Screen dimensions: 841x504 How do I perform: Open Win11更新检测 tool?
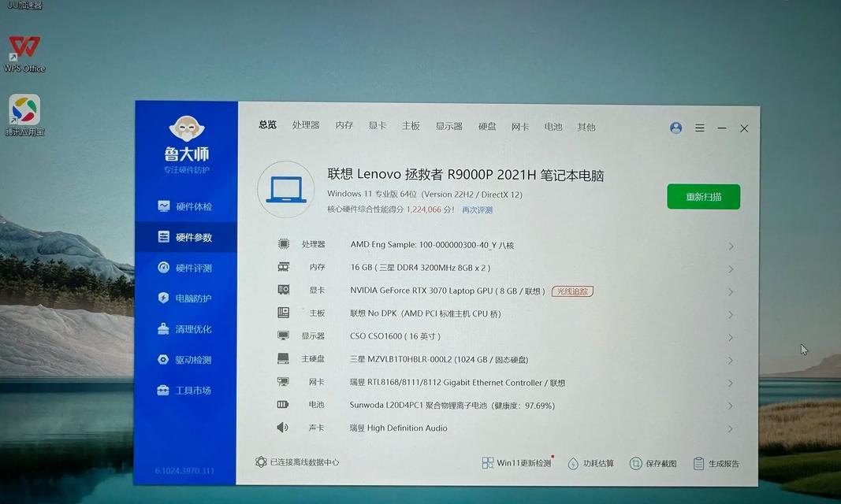tap(517, 463)
